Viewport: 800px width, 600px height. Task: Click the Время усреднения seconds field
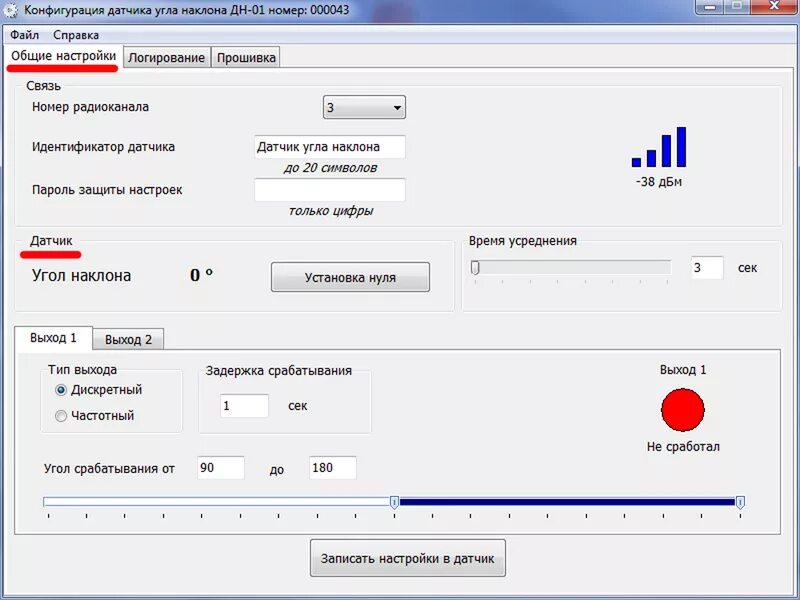(x=707, y=268)
